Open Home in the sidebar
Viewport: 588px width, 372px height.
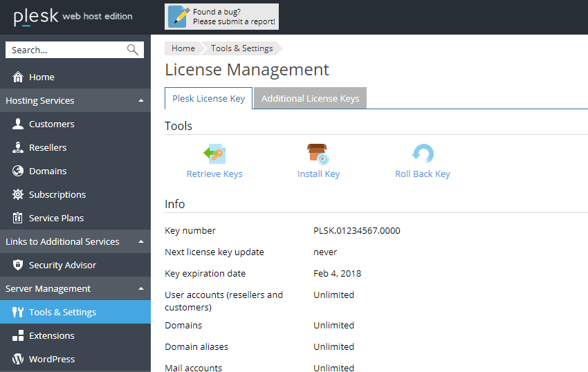(x=42, y=77)
